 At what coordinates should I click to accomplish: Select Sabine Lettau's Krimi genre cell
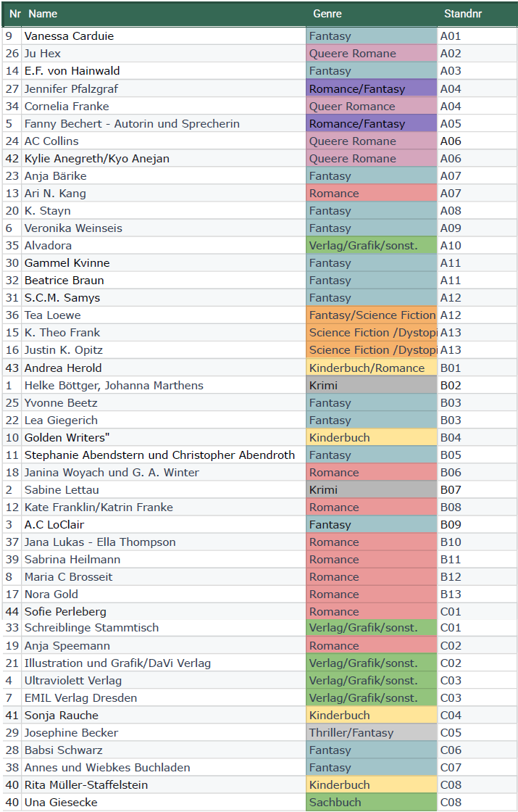[x=372, y=490]
